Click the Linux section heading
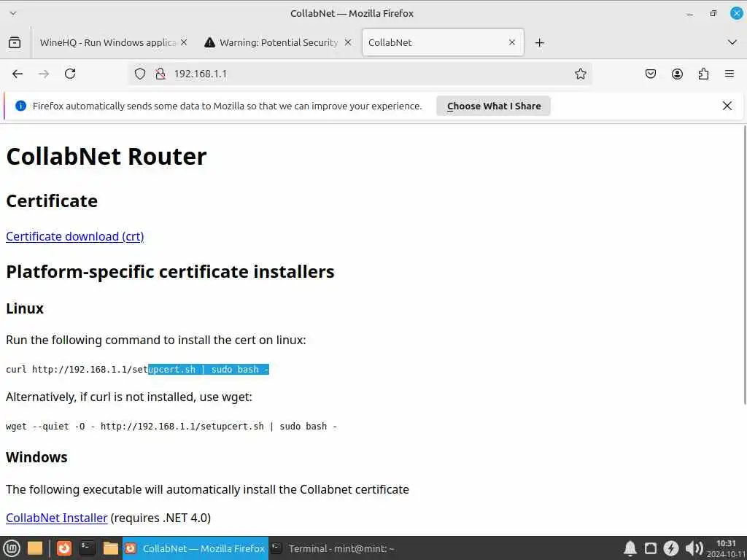Image resolution: width=747 pixels, height=560 pixels. tap(25, 308)
